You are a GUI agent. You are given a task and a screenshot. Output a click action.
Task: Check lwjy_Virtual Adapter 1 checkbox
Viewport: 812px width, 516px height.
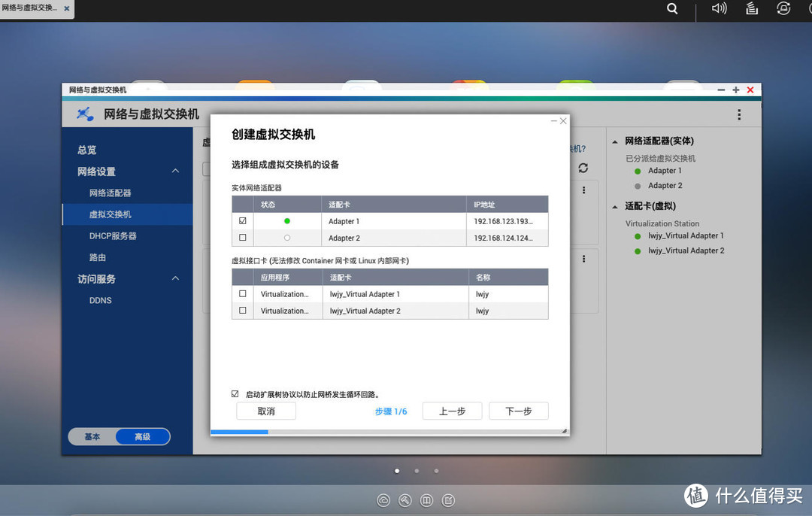pos(242,294)
